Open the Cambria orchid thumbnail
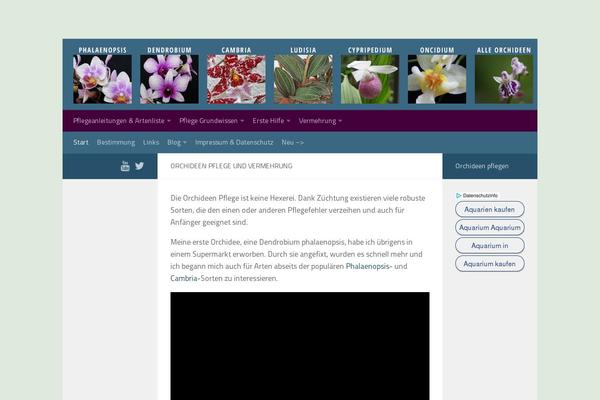This screenshot has height=400, width=600. point(236,79)
